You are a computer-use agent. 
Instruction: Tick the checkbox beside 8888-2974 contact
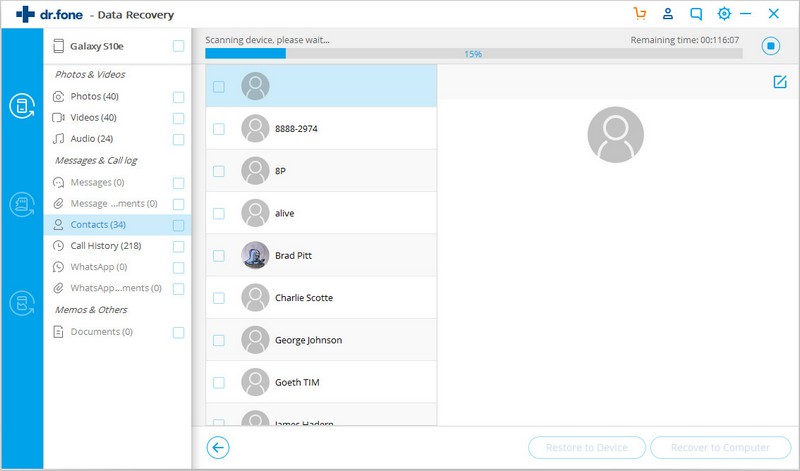(219, 129)
